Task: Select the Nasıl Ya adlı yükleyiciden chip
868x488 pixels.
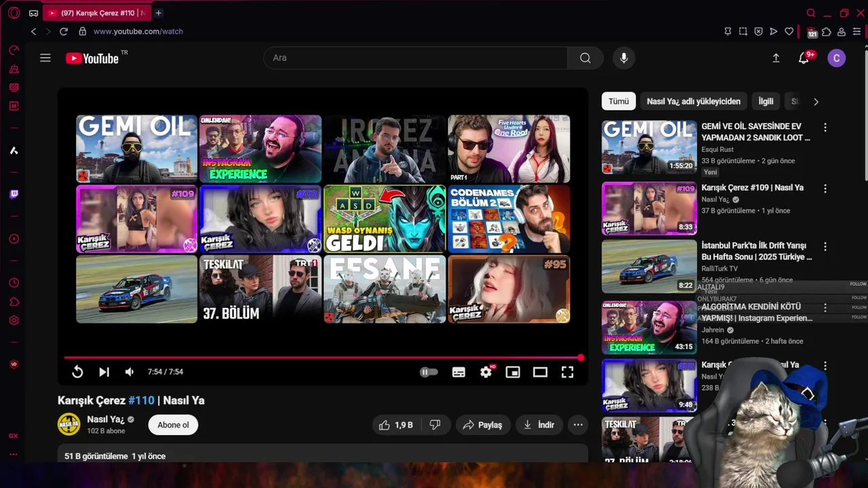Action: [693, 101]
